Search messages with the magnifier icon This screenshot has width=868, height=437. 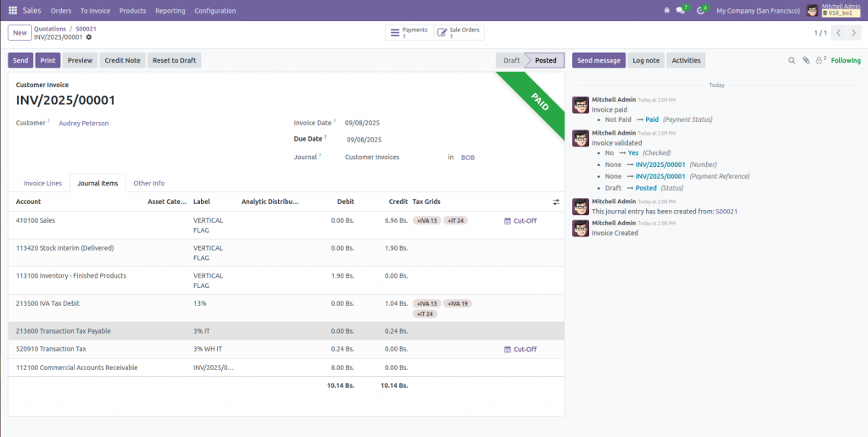(x=793, y=60)
